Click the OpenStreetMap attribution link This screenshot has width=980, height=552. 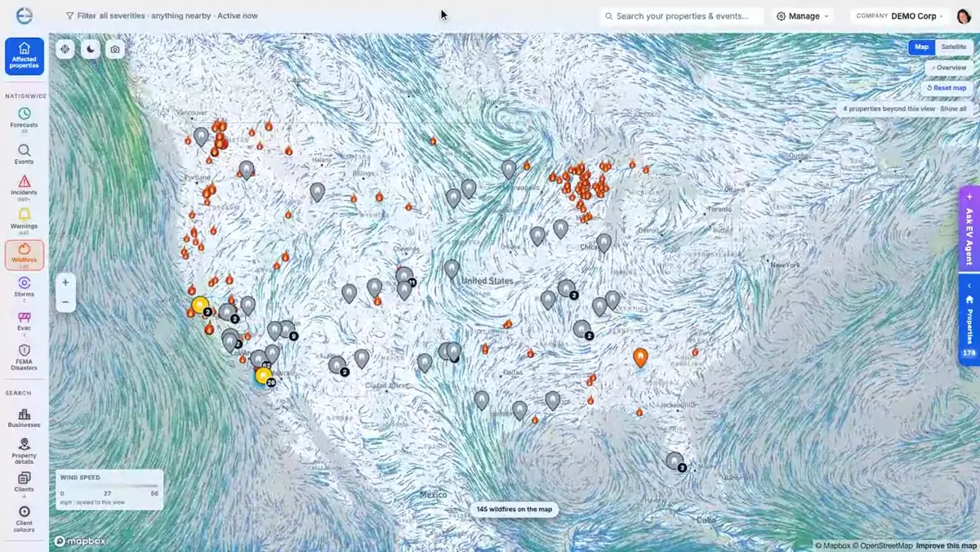click(x=882, y=545)
